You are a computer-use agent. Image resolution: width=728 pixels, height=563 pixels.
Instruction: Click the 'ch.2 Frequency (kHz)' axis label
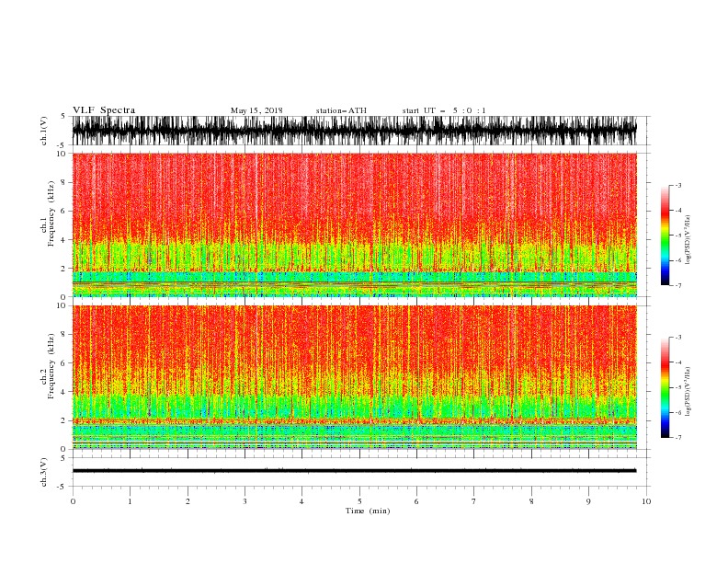pos(48,366)
